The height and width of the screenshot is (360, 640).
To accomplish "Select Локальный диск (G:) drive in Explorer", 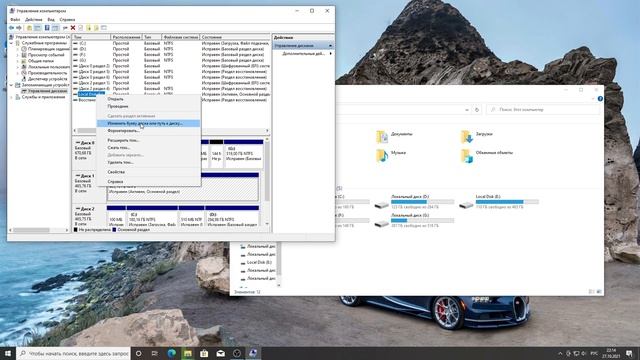I will (x=414, y=220).
